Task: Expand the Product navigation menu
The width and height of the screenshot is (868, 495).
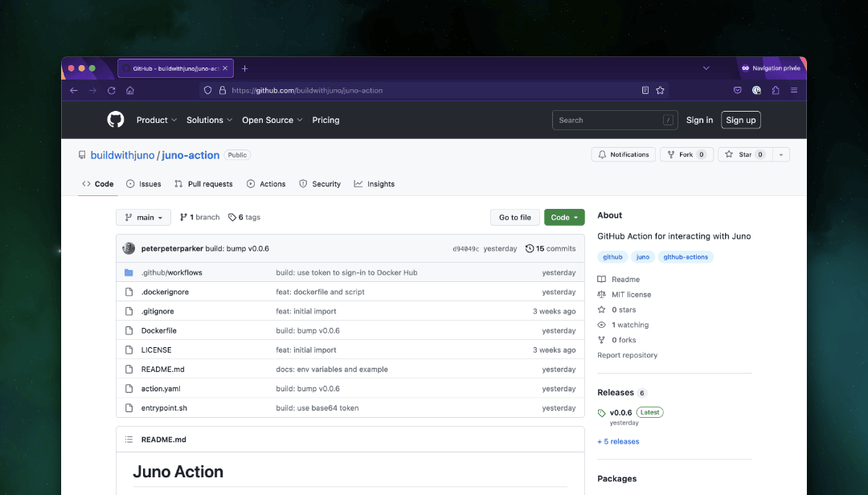Action: [157, 121]
